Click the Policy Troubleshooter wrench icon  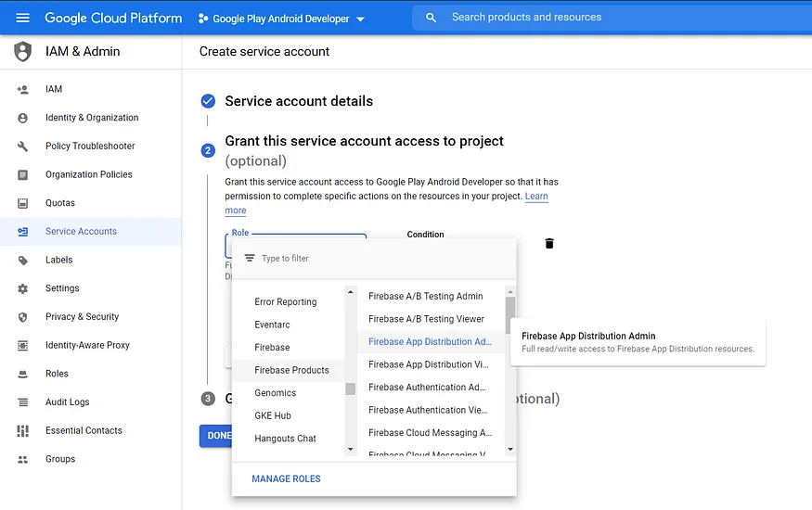(23, 147)
